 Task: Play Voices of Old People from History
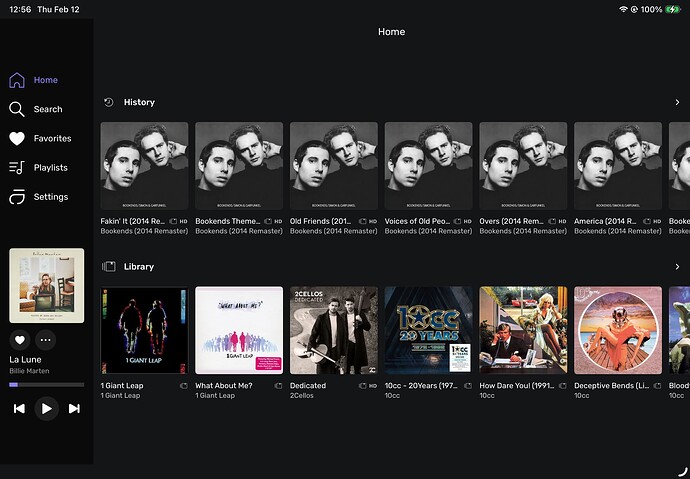(429, 166)
